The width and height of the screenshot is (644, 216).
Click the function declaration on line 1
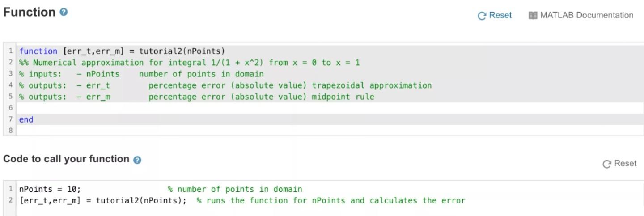(122, 51)
